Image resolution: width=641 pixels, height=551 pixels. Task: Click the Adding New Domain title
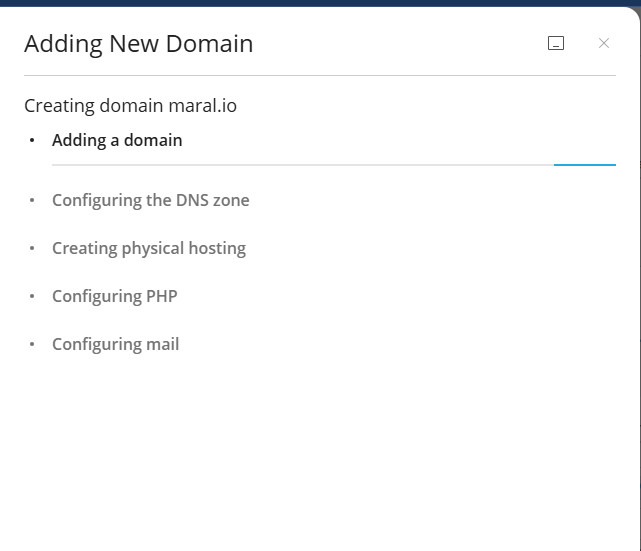(138, 44)
